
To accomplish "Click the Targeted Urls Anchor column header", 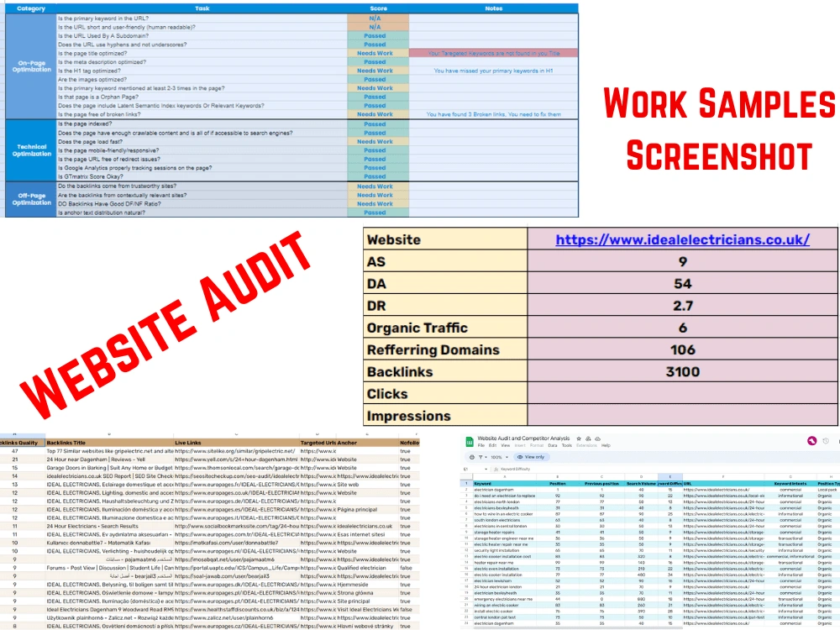I will (x=328, y=443).
